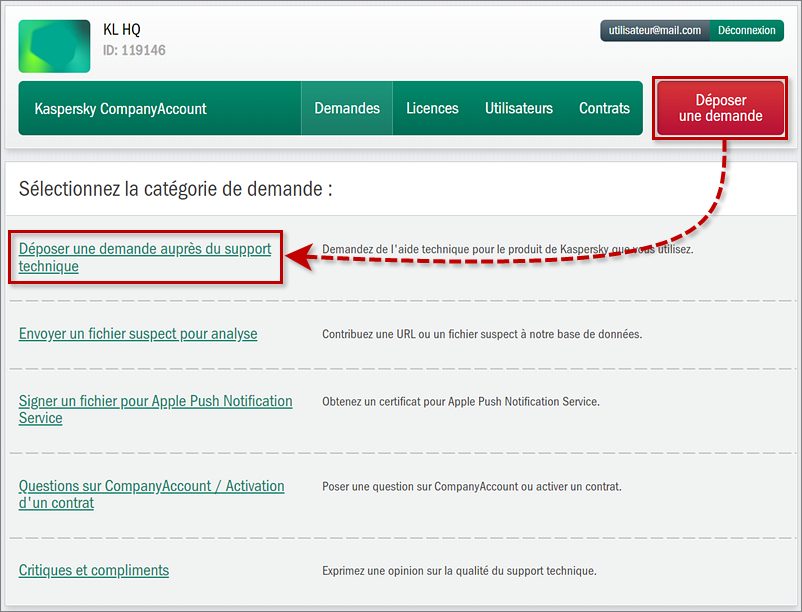Open the Demandes tab
This screenshot has height=612, width=802.
(347, 108)
